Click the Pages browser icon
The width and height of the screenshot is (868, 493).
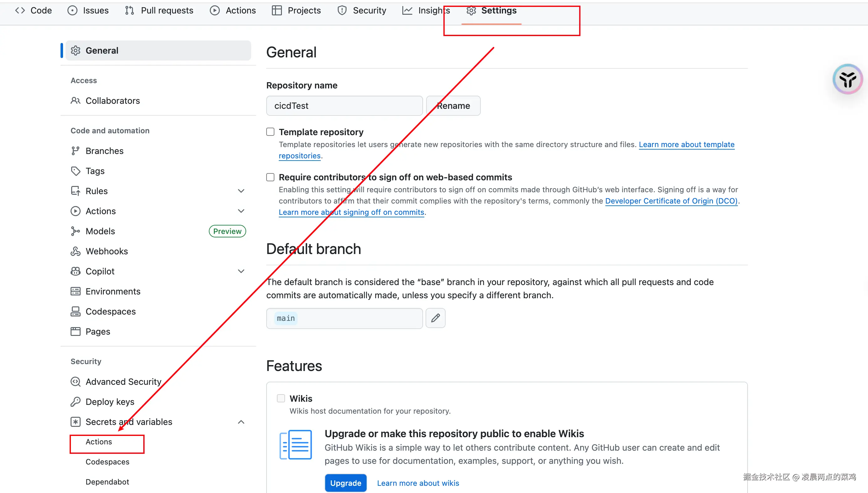[x=75, y=331]
